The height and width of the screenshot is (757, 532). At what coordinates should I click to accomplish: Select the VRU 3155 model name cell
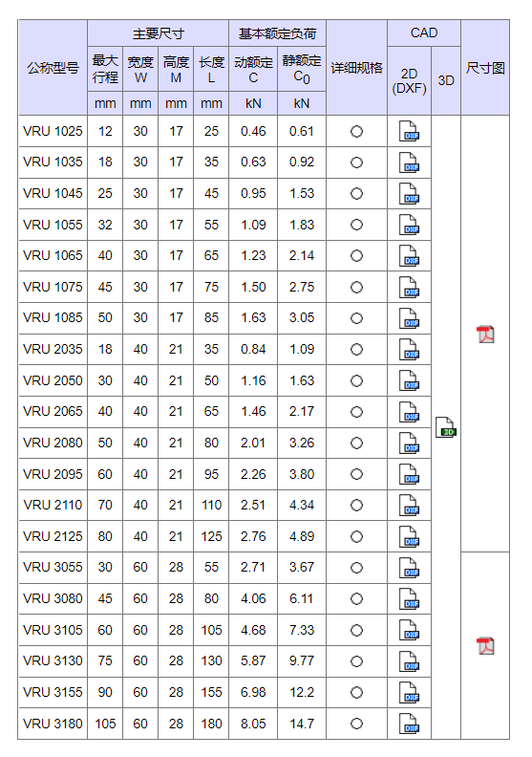pyautogui.click(x=53, y=692)
